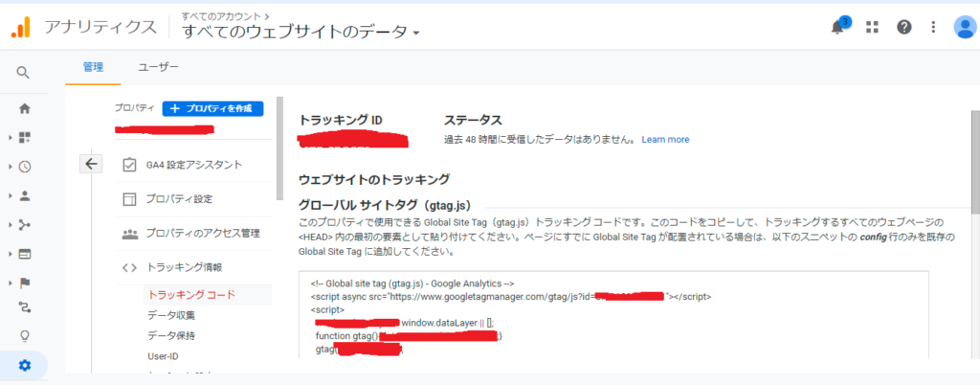Open GA4 設定アシスタント

coord(194,165)
